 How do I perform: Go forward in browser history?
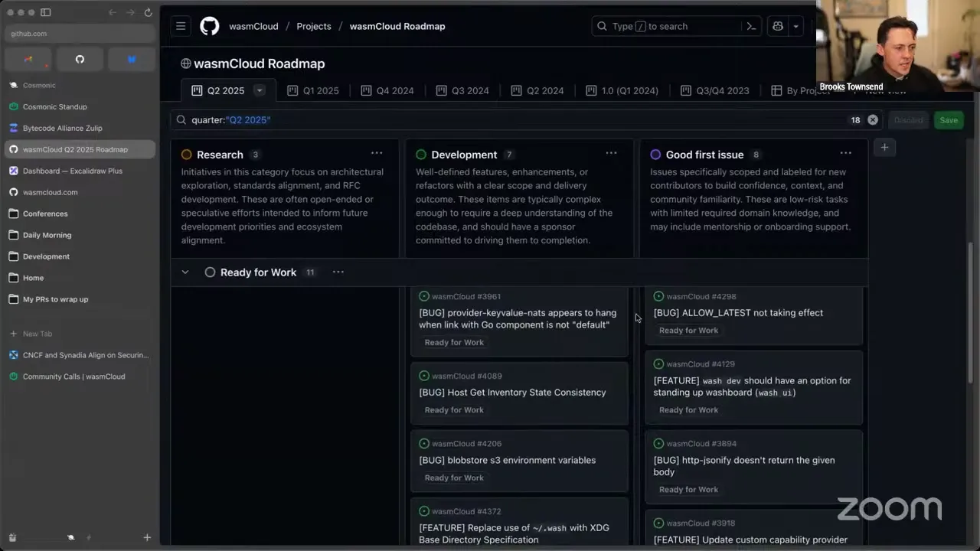(x=130, y=12)
